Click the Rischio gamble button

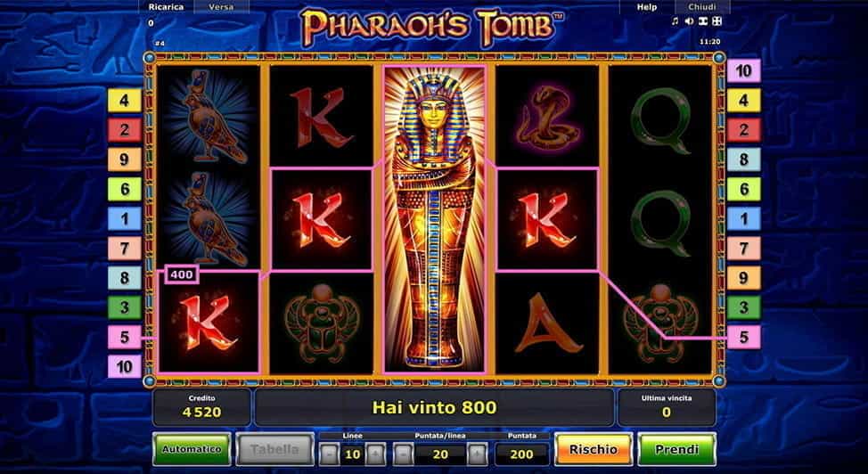pyautogui.click(x=593, y=449)
